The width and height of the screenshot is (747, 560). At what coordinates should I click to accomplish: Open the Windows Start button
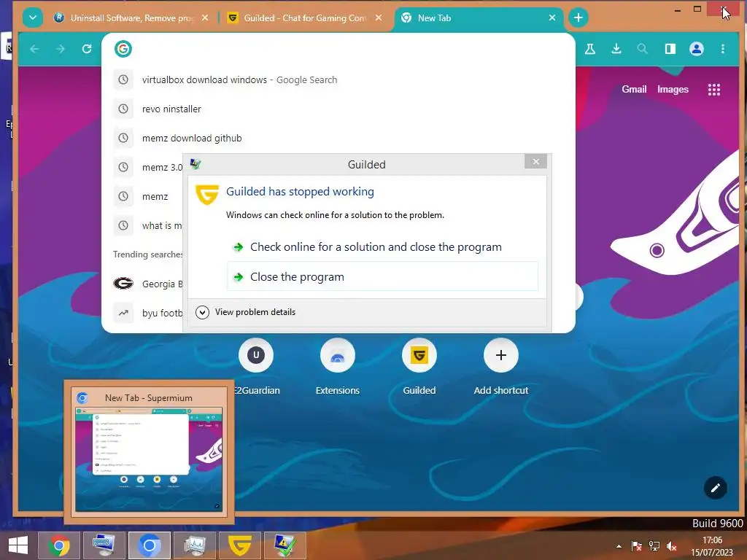pos(18,545)
